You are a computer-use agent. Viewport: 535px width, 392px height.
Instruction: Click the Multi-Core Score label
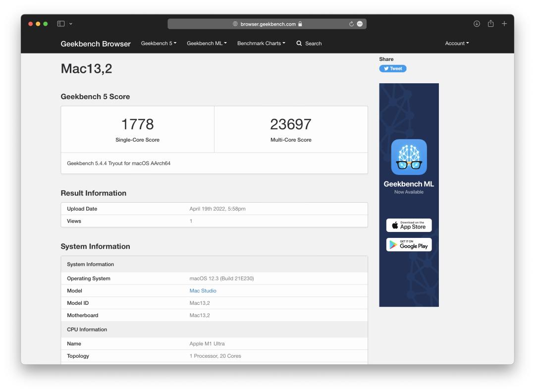[291, 140]
